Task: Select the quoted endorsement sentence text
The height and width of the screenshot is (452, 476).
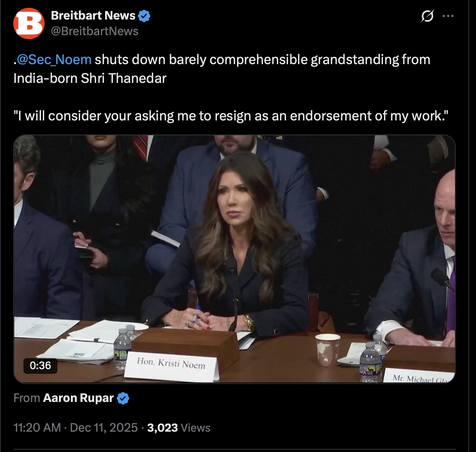Action: tap(231, 116)
